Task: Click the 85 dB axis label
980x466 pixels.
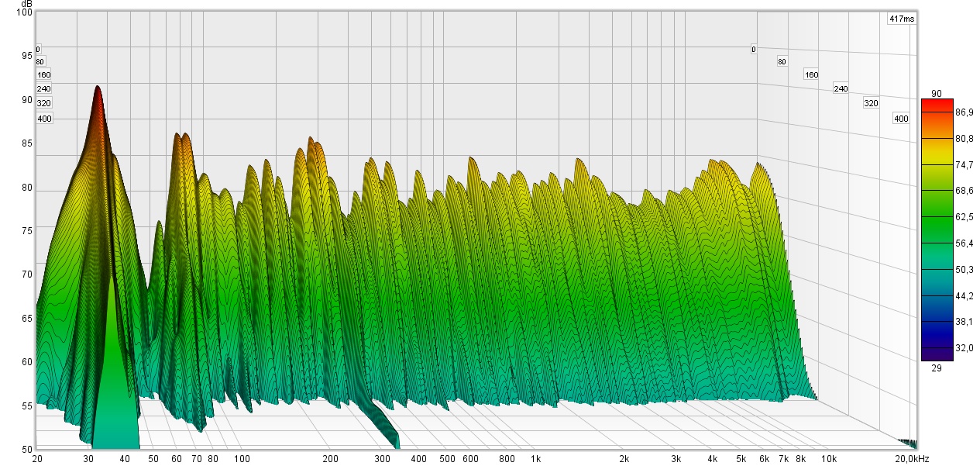Action: 26,143
